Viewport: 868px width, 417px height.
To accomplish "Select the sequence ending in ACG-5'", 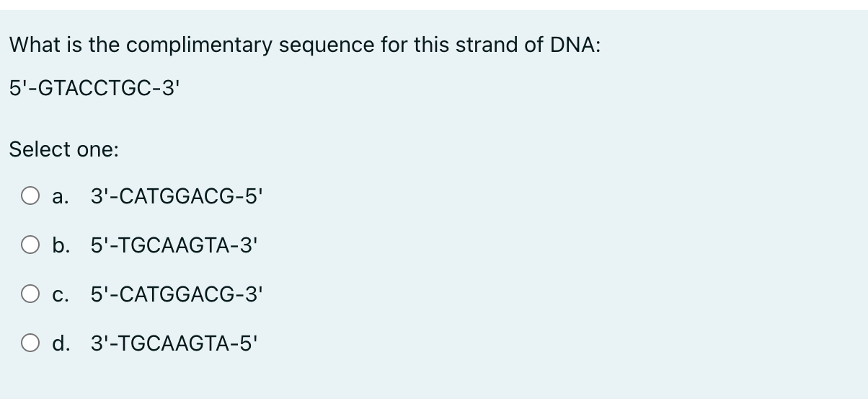I will tap(176, 196).
